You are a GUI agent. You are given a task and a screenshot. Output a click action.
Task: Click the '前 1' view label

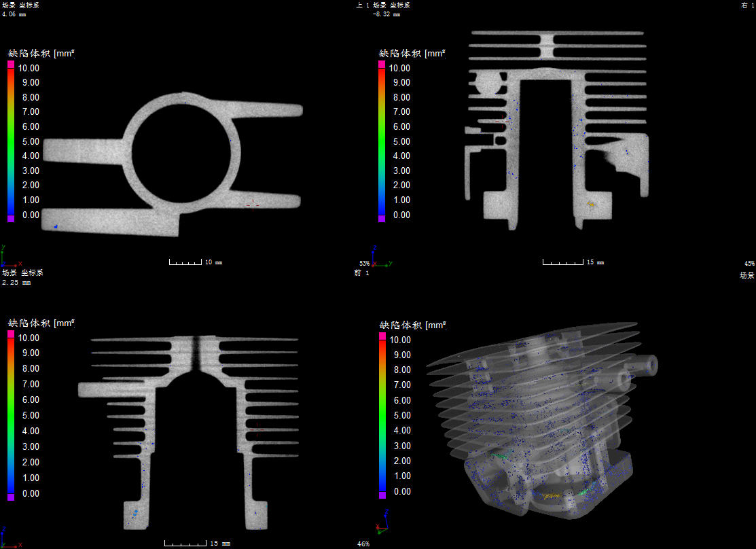[x=361, y=272]
